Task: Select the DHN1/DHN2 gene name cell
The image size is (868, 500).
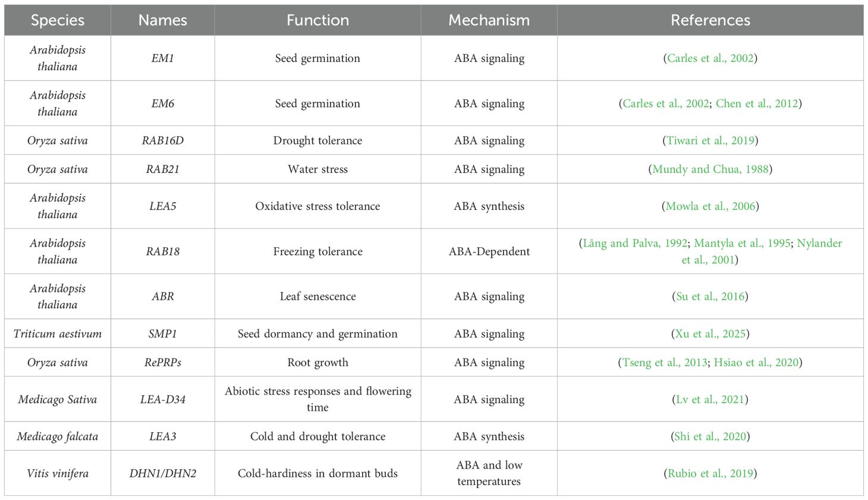Action: pos(162,474)
